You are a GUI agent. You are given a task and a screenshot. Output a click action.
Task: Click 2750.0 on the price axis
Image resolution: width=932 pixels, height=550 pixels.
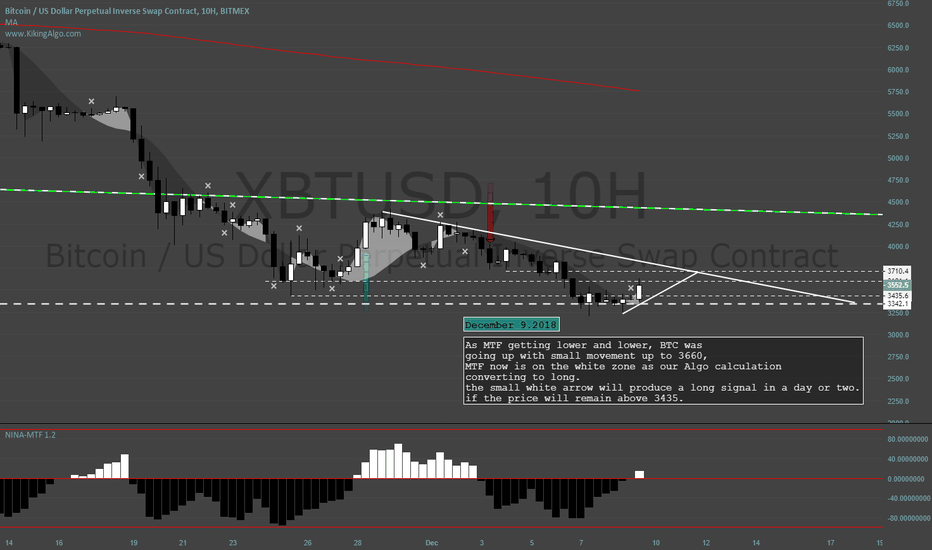pos(898,357)
